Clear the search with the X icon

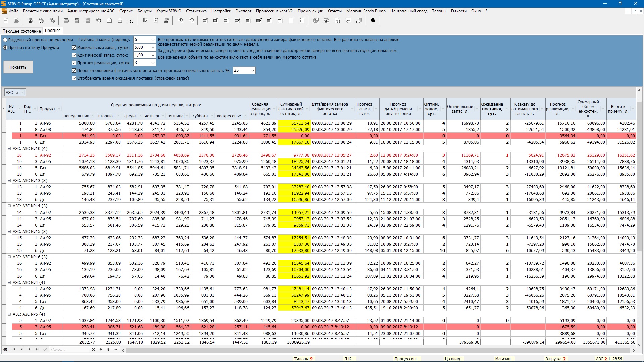[x=93, y=349]
